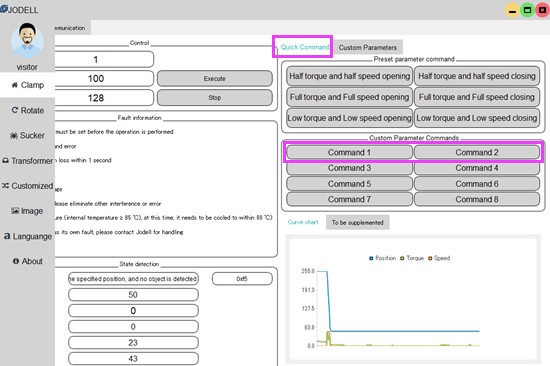Screen dimensions: 550x366
Task: Click the Command 7 button
Action: (349, 199)
